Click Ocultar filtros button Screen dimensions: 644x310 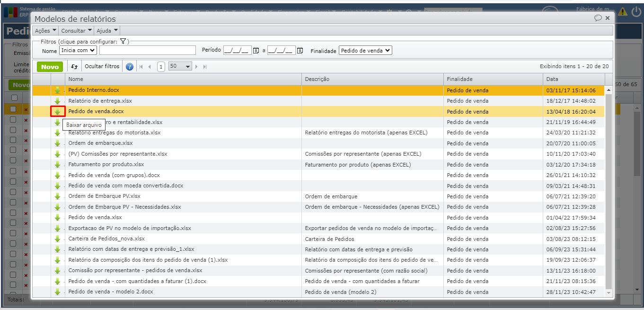102,67
